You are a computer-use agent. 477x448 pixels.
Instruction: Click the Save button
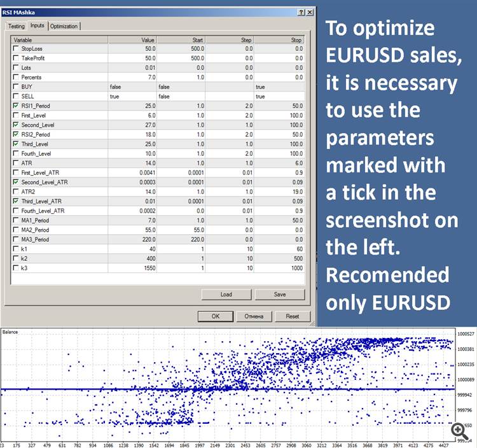pos(280,294)
